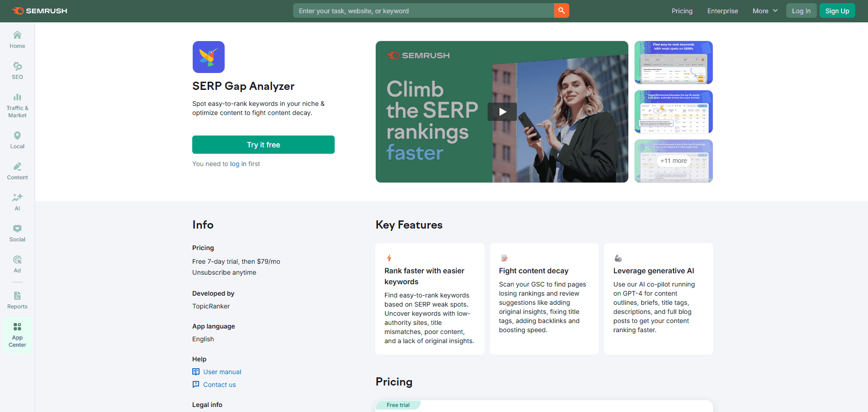
Task: Expand the More dropdown in header
Action: click(x=765, y=11)
